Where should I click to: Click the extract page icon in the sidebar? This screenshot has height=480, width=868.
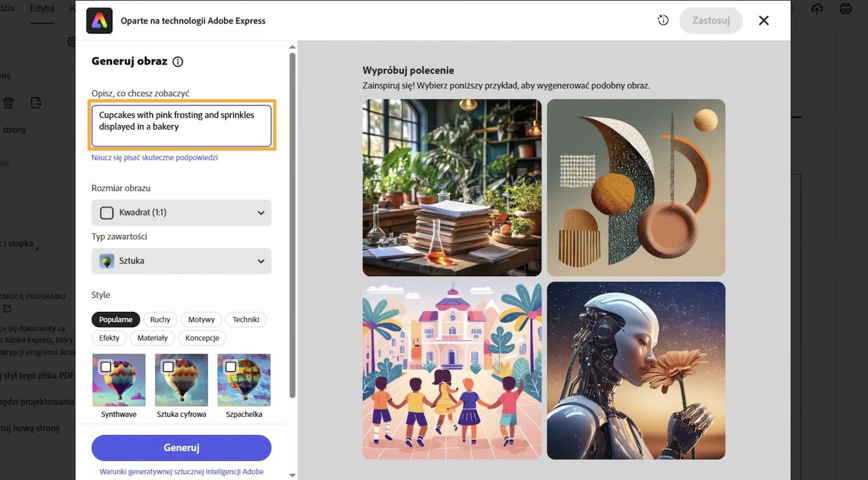click(35, 102)
